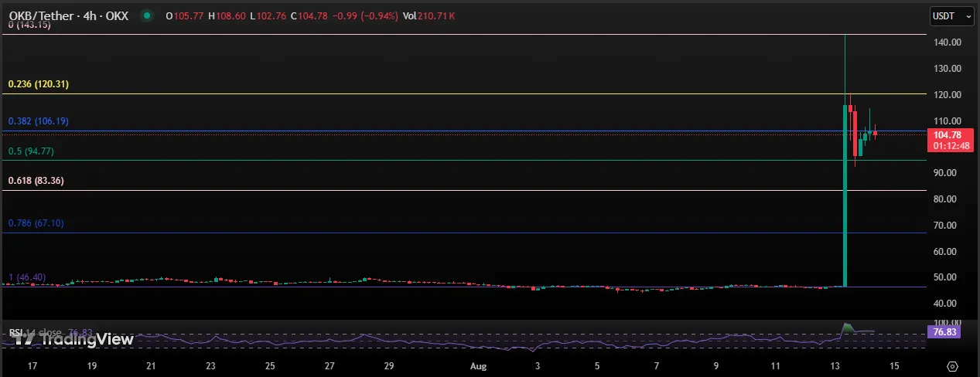The width and height of the screenshot is (980, 377).
Task: Select the 0.236 (120.31) Fibonacci level label
Action: tap(39, 84)
